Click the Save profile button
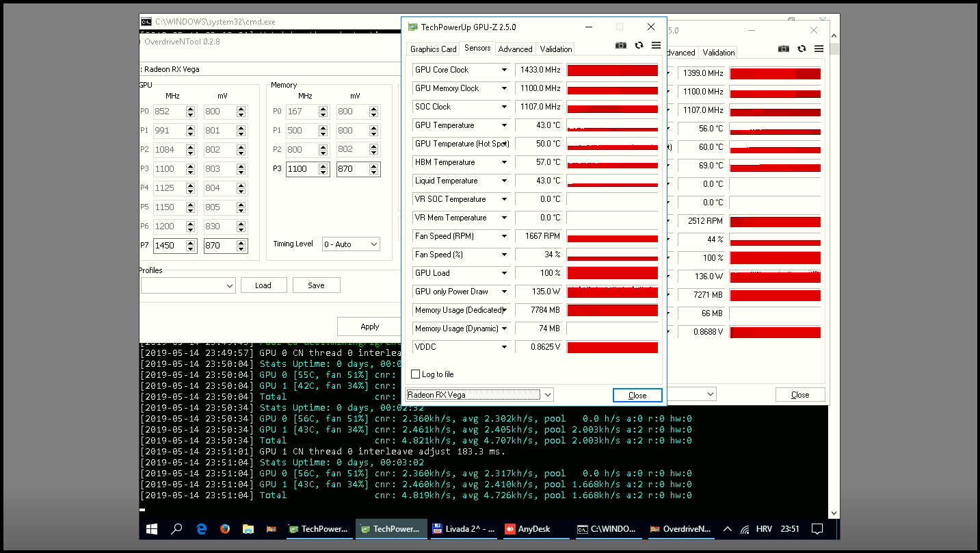Image resolution: width=980 pixels, height=553 pixels. click(x=316, y=285)
